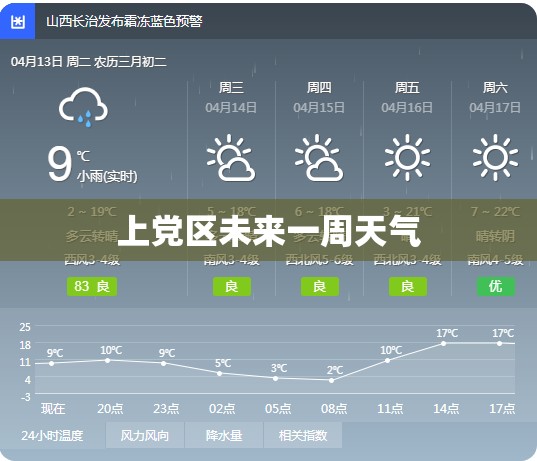
Task: Click the 周三 partly cloudy weather icon
Action: (x=231, y=158)
